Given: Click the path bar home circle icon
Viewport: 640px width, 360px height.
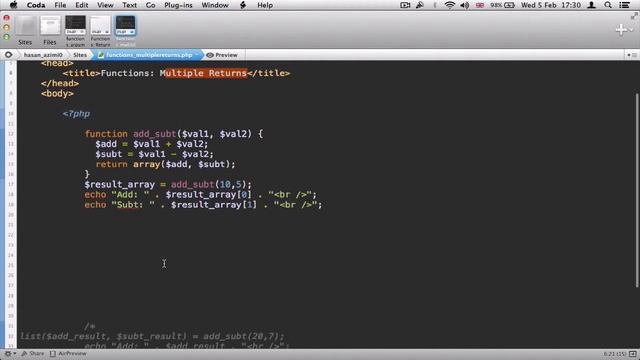Looking at the screenshot, I should (8, 55).
